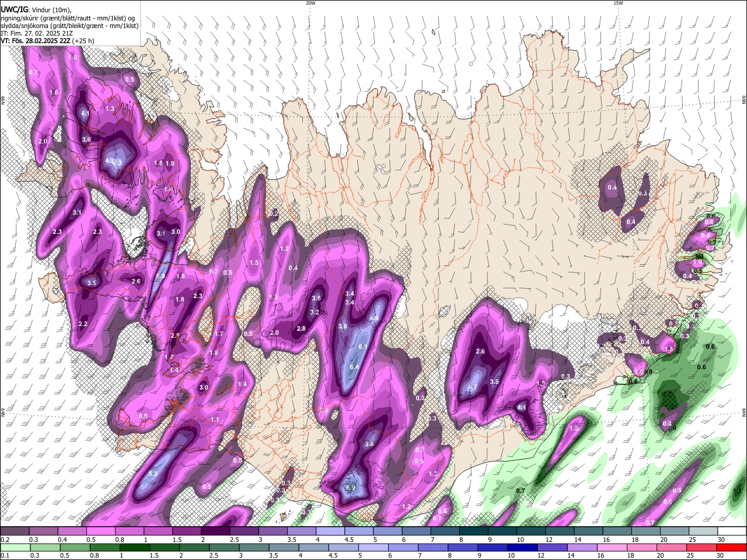Click the '20W' longitude label
Image resolution: width=747 pixels, height=560 pixels.
(310, 3)
